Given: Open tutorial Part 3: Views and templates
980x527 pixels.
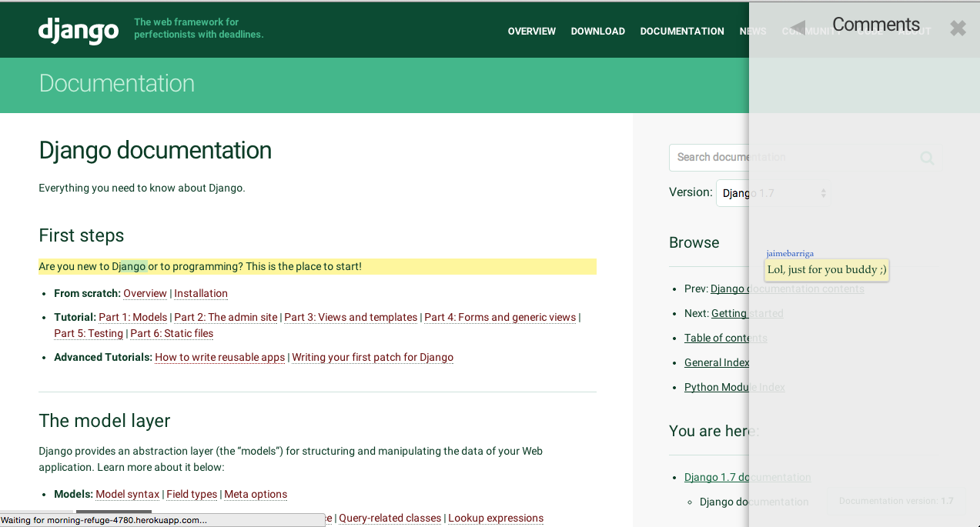Looking at the screenshot, I should (x=351, y=317).
